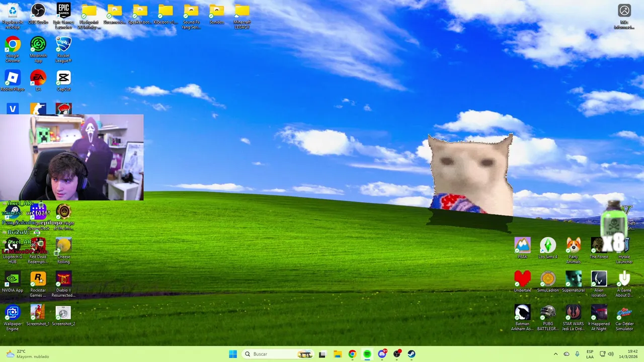Open the Papelera de reciclaje icon
Image resolution: width=644 pixels, height=362 pixels.
point(13,14)
